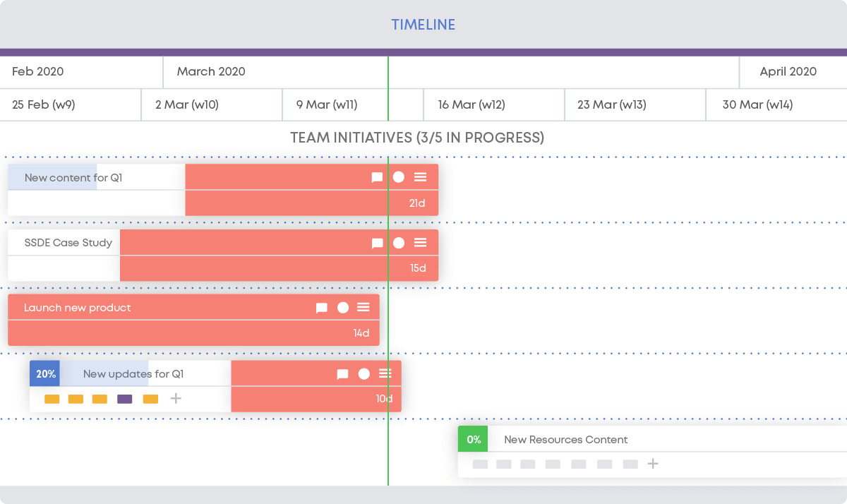Toggle status circle on SSDE Case Study
This screenshot has height=504, width=847.
[x=399, y=243]
